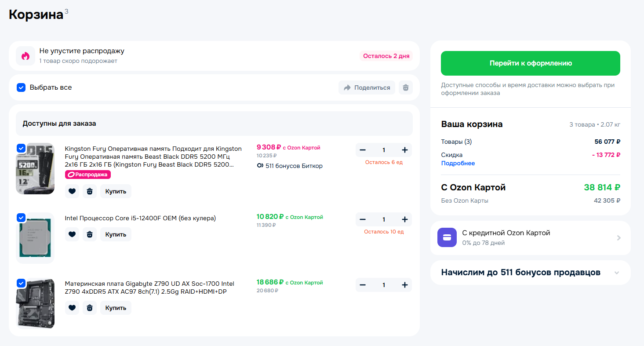644x346 pixels.
Task: Click the '42 305 ₽' price without card
Action: [x=607, y=200]
